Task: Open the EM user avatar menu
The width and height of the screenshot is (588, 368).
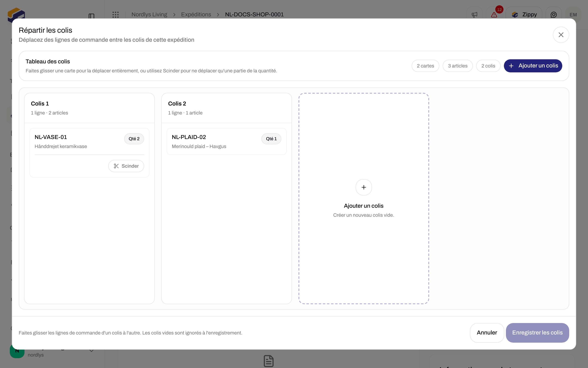Action: (573, 15)
